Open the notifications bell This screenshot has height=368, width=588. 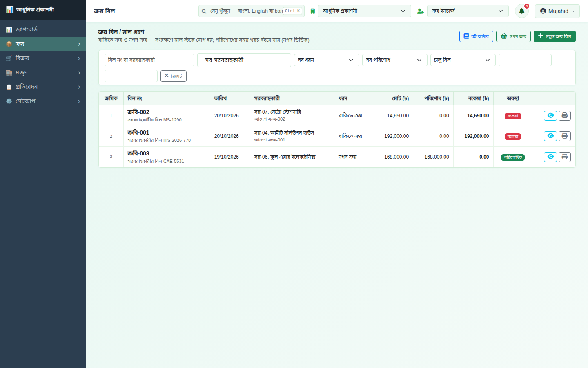[x=521, y=11]
